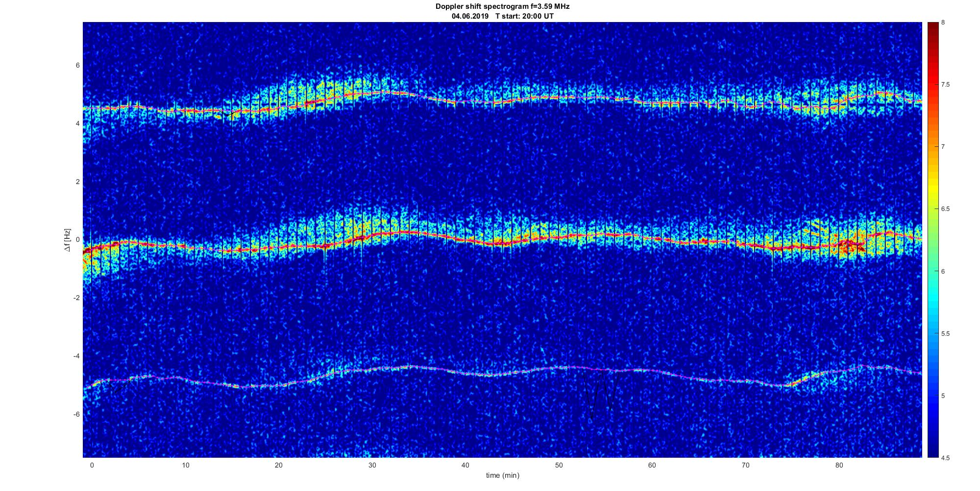The image size is (980, 491).
Task: Click the dark red top of the colorbar
Action: (x=932, y=28)
